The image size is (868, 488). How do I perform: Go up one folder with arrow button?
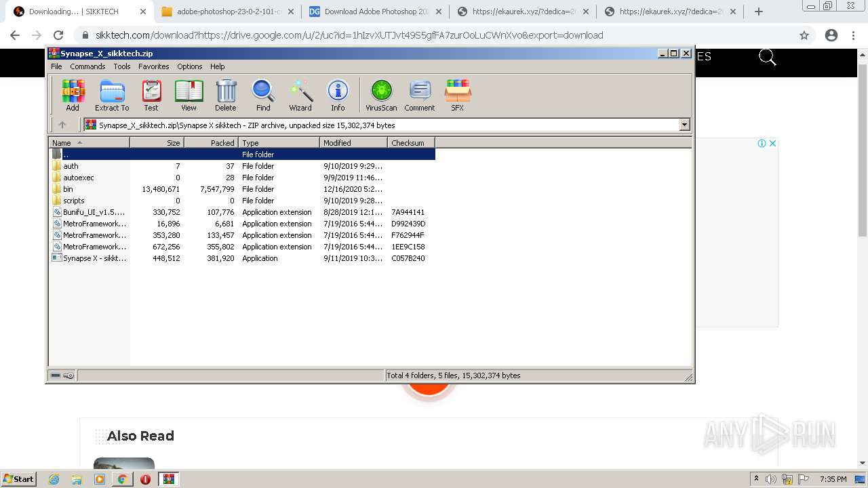coord(62,125)
